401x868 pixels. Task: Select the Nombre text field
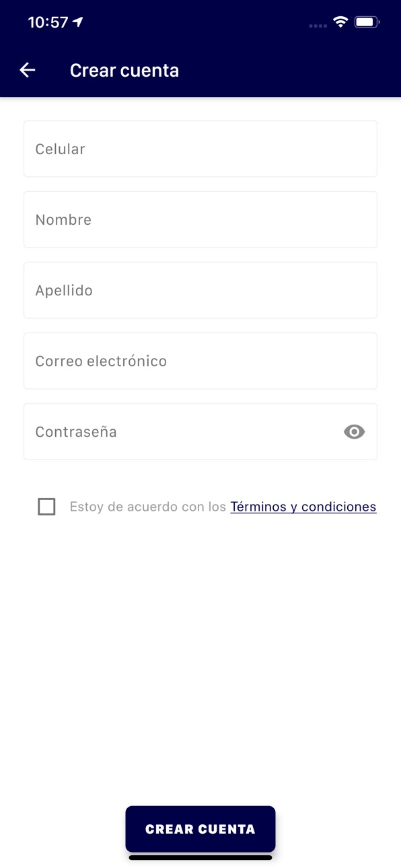point(200,219)
